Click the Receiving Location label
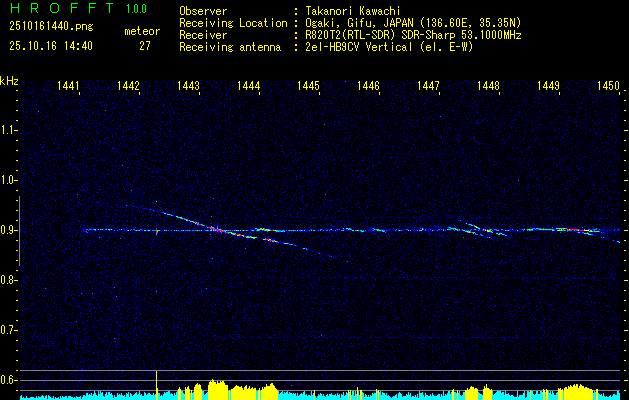The image size is (629, 400). tap(233, 23)
